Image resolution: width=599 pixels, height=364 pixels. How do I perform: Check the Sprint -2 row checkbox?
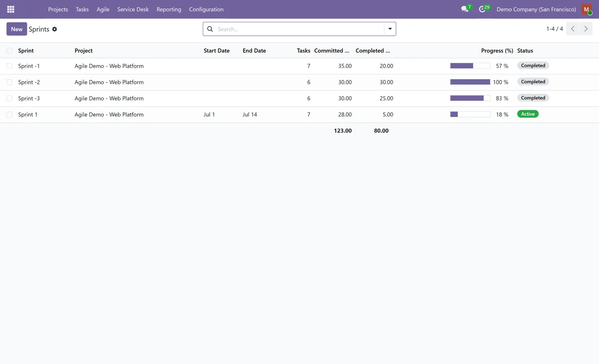(x=9, y=82)
